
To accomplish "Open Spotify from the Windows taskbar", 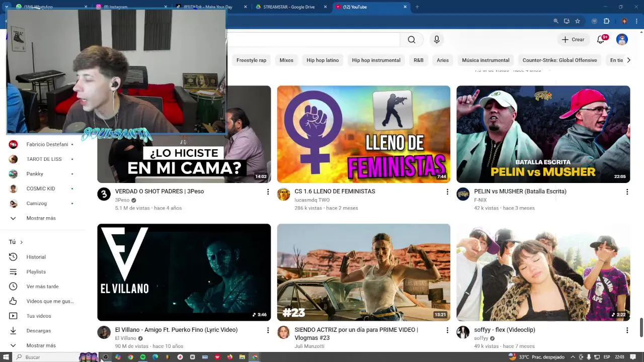I will point(143,357).
